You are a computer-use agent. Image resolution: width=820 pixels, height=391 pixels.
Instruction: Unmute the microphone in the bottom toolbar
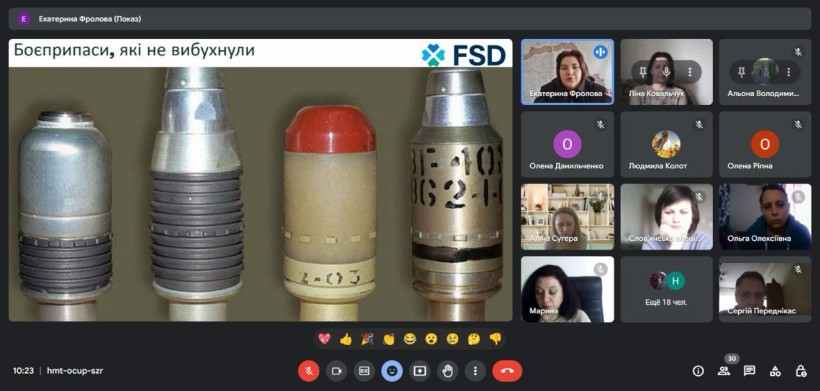309,371
